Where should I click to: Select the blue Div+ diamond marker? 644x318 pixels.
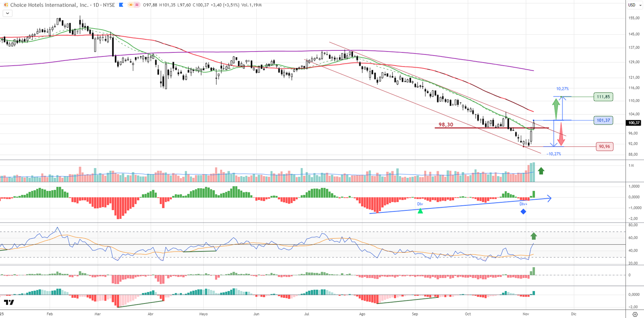point(523,211)
